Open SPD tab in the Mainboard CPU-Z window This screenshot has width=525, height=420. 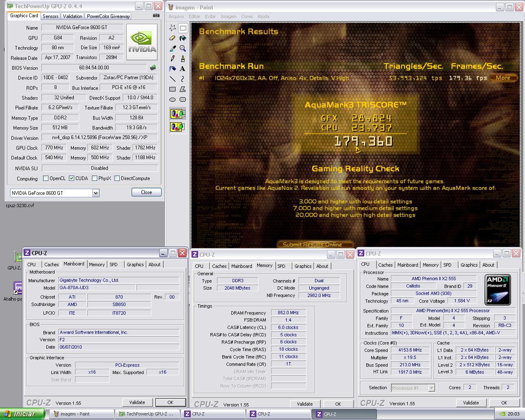(114, 265)
